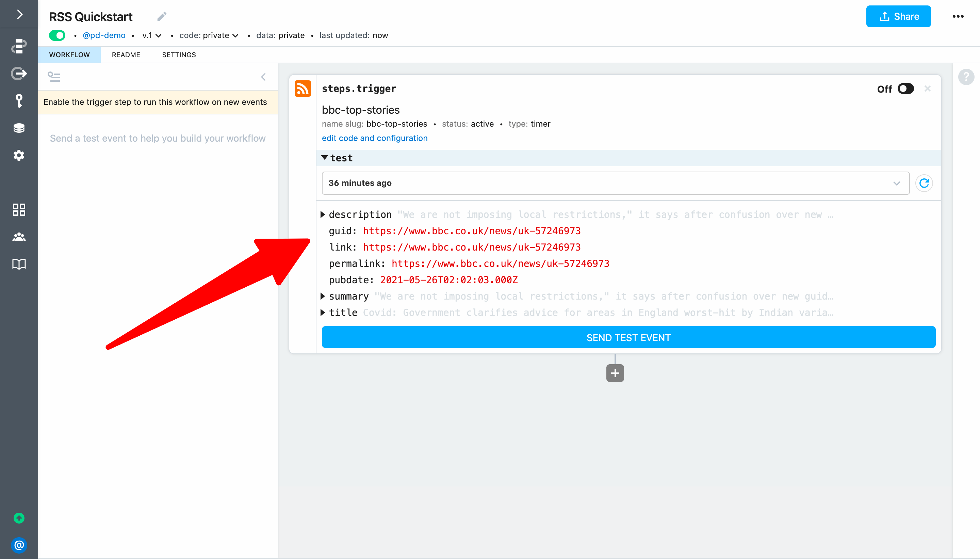Open the Data stores database icon
The image size is (980, 559).
(x=19, y=128)
